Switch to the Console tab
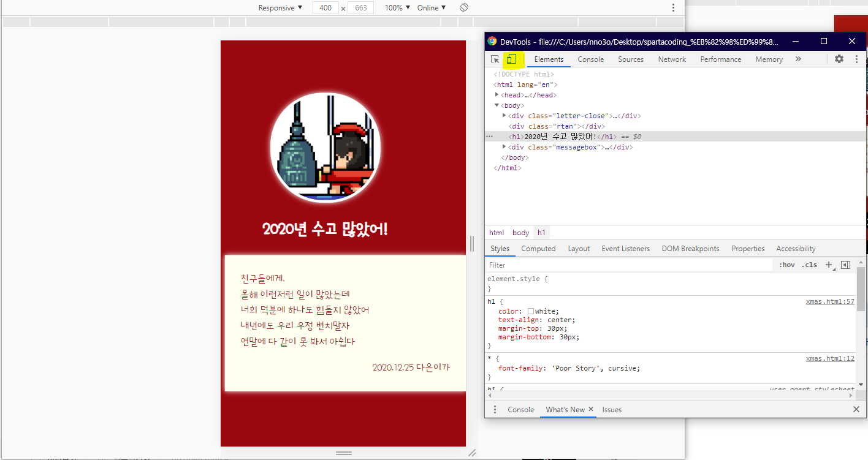 coord(591,59)
